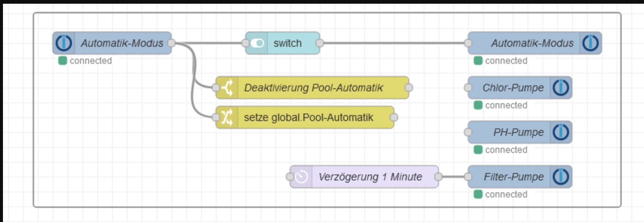Click ioBroker icon on right Automatik-Modus node
The image size is (644, 222).
pos(590,43)
